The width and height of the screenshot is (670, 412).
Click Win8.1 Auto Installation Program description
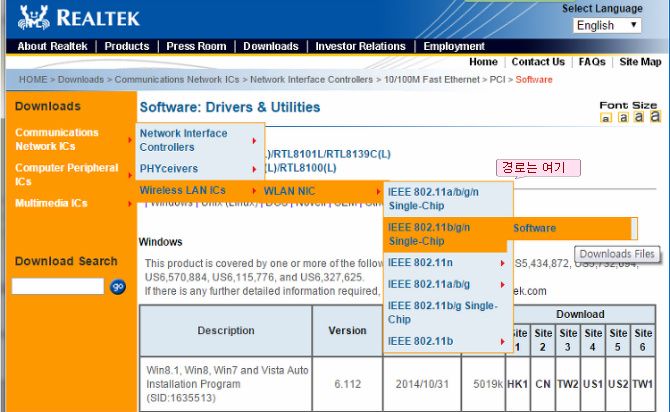click(x=227, y=384)
